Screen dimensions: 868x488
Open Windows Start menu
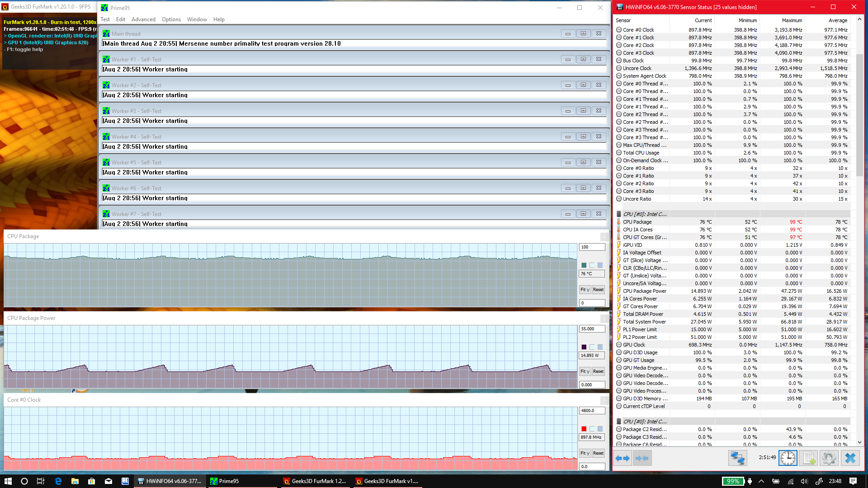(8, 481)
